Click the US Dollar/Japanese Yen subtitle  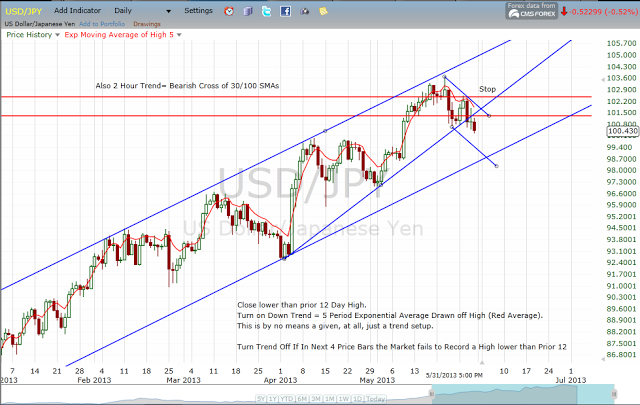pyautogui.click(x=40, y=24)
